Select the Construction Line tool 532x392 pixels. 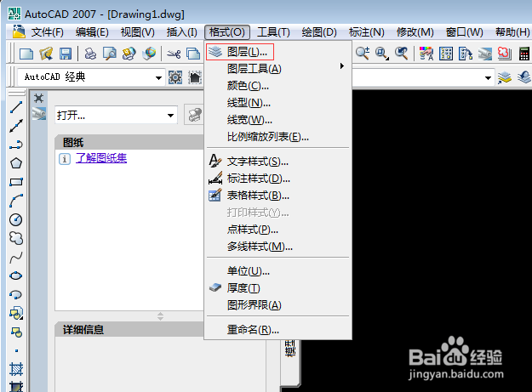point(15,126)
